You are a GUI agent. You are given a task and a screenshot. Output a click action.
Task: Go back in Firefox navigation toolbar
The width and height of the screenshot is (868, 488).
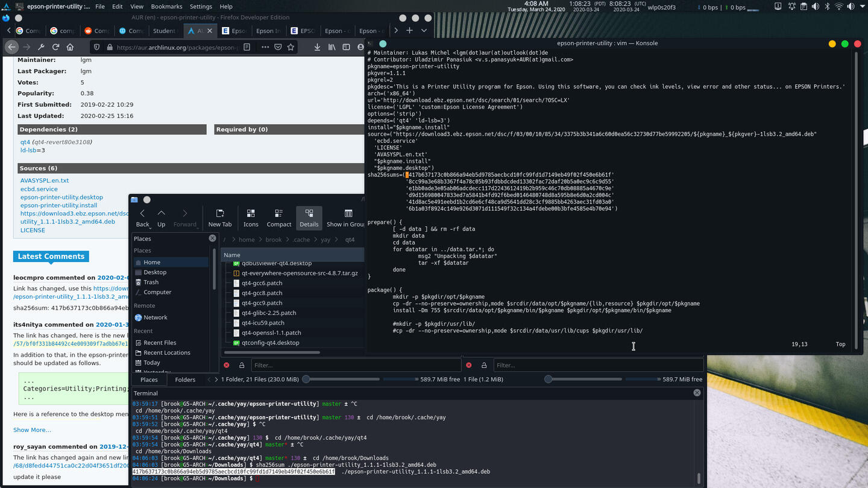(11, 47)
